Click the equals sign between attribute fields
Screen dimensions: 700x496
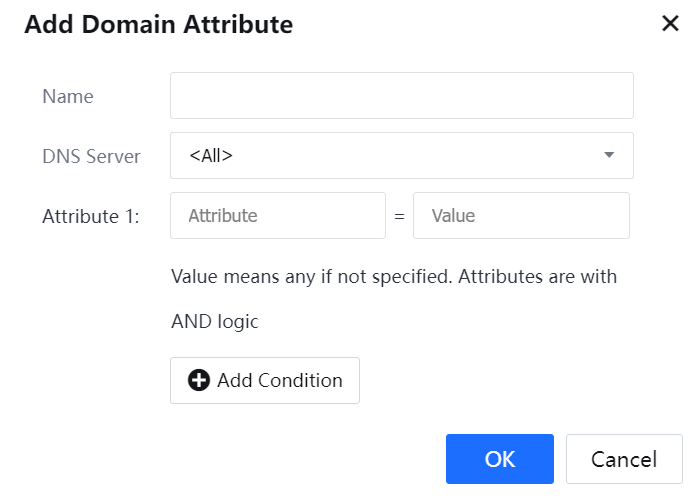point(399,216)
